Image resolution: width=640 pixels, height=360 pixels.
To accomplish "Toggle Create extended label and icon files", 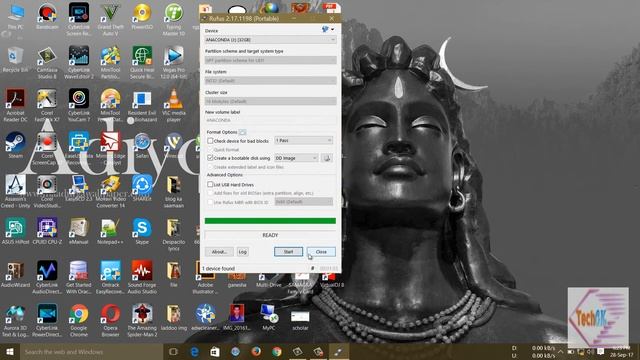I will click(210, 167).
